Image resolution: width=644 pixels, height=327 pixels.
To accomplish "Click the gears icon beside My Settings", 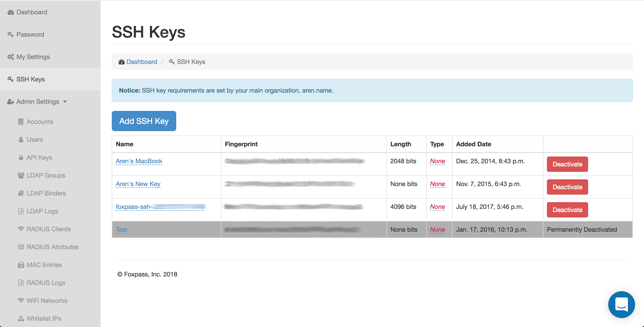I will 11,57.
